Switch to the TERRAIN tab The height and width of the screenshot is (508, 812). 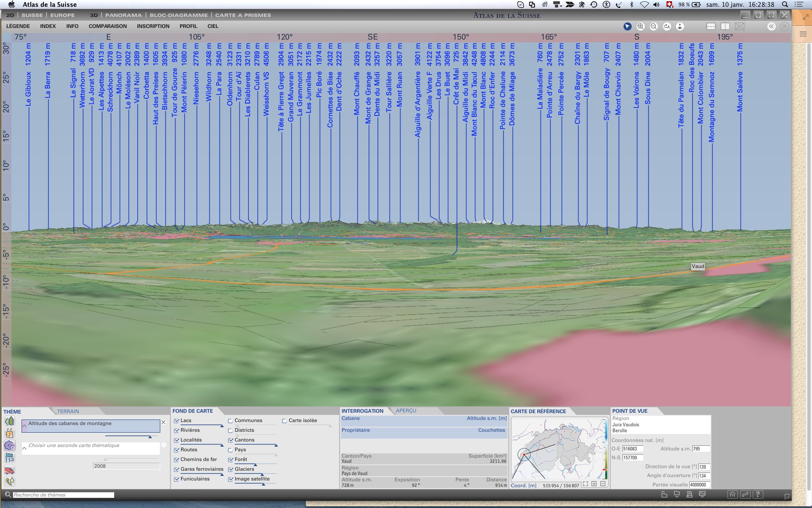[x=68, y=411]
